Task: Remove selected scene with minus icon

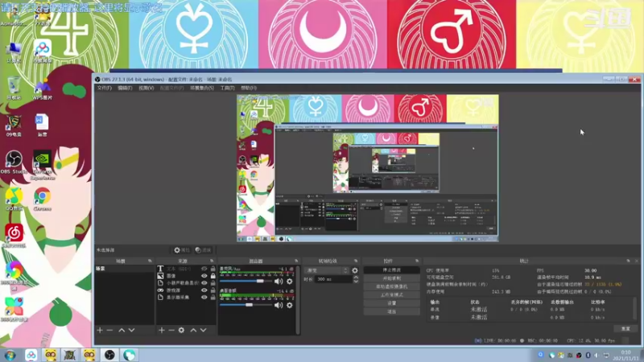Action: click(x=109, y=330)
